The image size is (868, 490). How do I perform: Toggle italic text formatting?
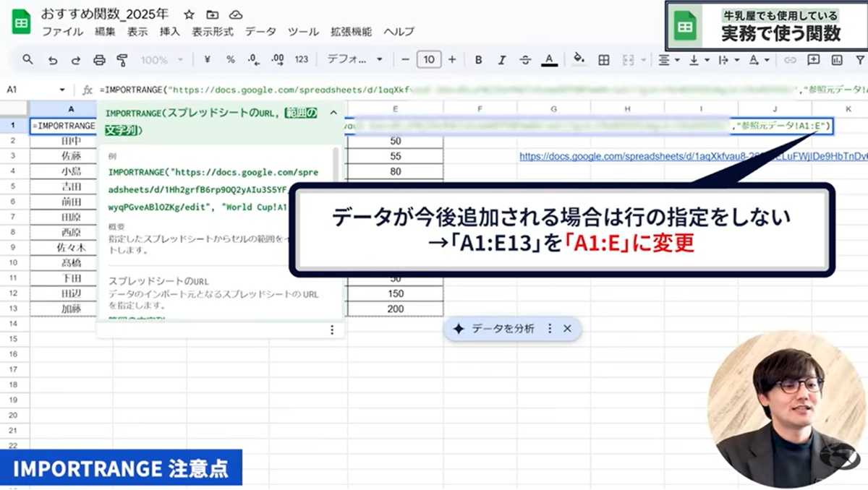[x=501, y=60]
